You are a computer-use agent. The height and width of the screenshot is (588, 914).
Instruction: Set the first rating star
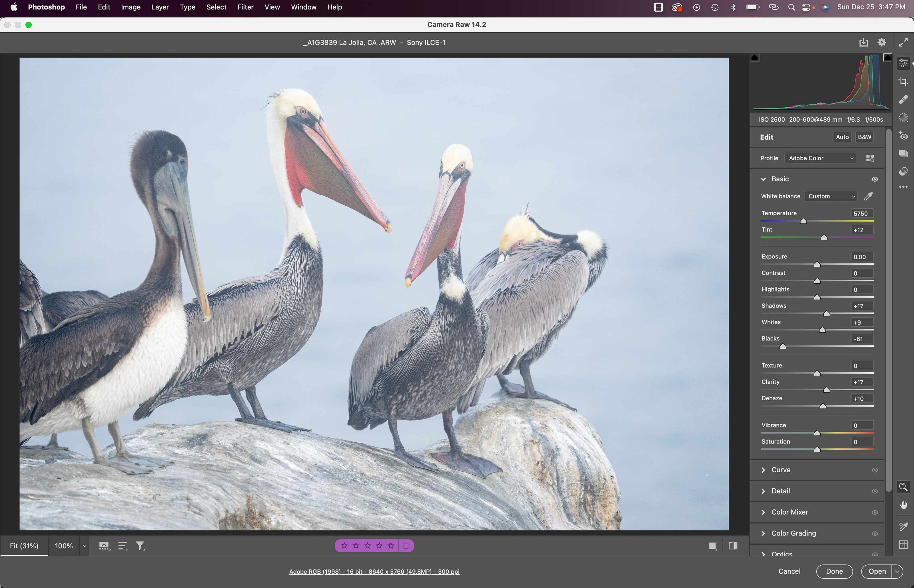(344, 546)
